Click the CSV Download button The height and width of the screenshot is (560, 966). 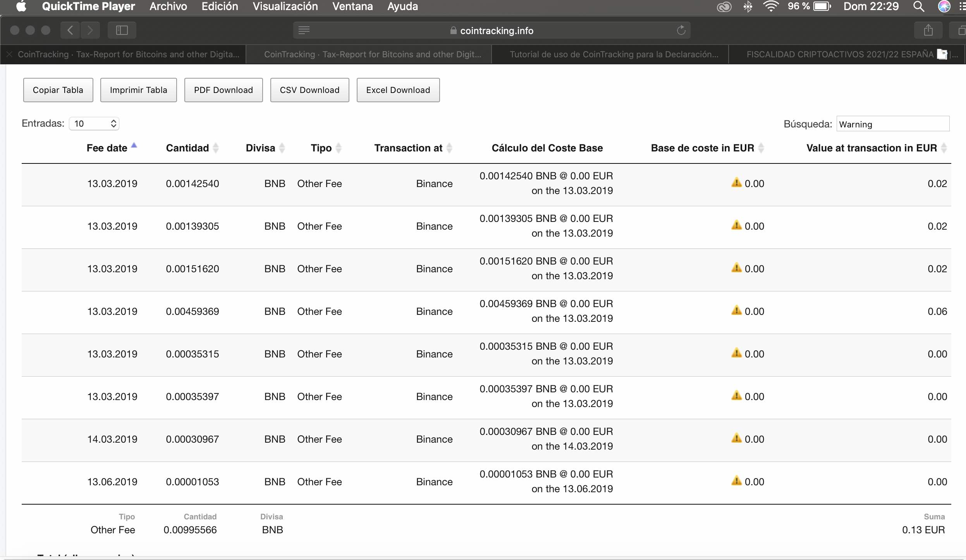[x=310, y=90]
